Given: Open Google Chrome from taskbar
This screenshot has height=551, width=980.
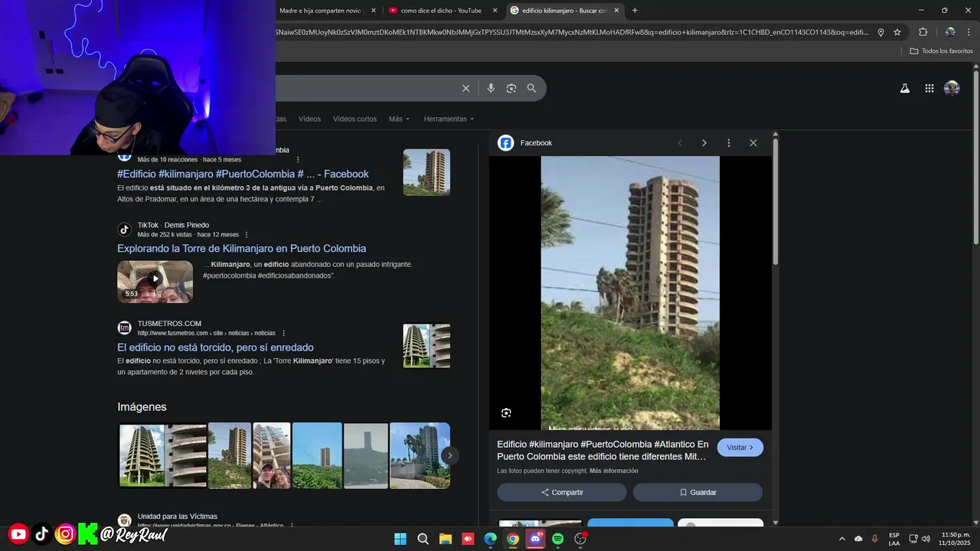Looking at the screenshot, I should pyautogui.click(x=513, y=539).
